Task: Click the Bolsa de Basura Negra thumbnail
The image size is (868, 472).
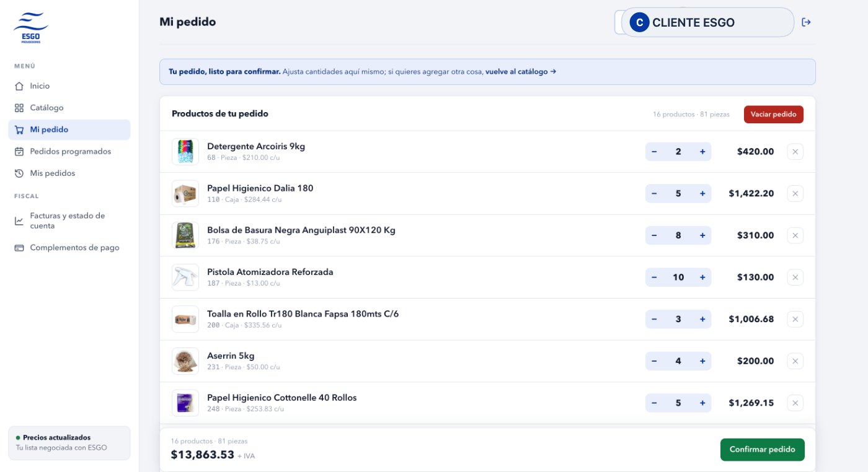Action: pos(185,235)
